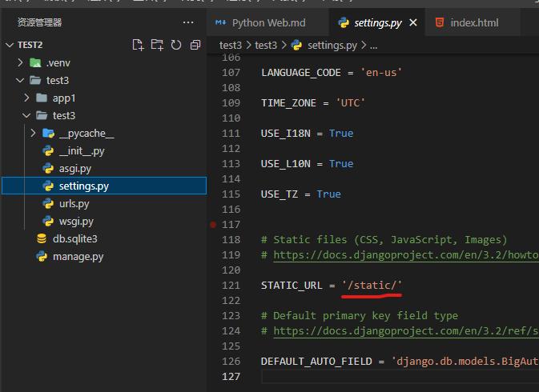539x392 pixels.
Task: Collapse all folders with the collapse icon
Action: pyautogui.click(x=195, y=45)
